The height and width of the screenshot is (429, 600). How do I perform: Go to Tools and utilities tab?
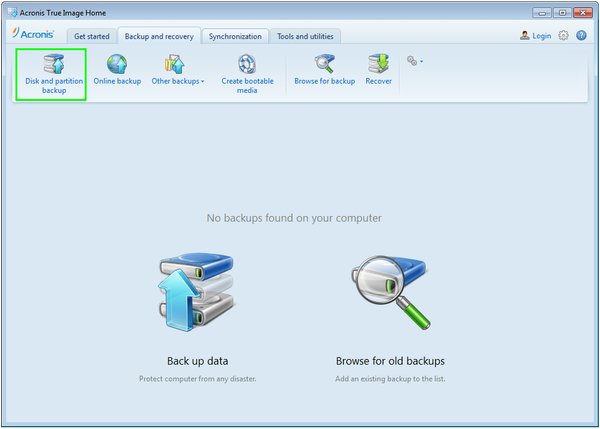pos(305,36)
